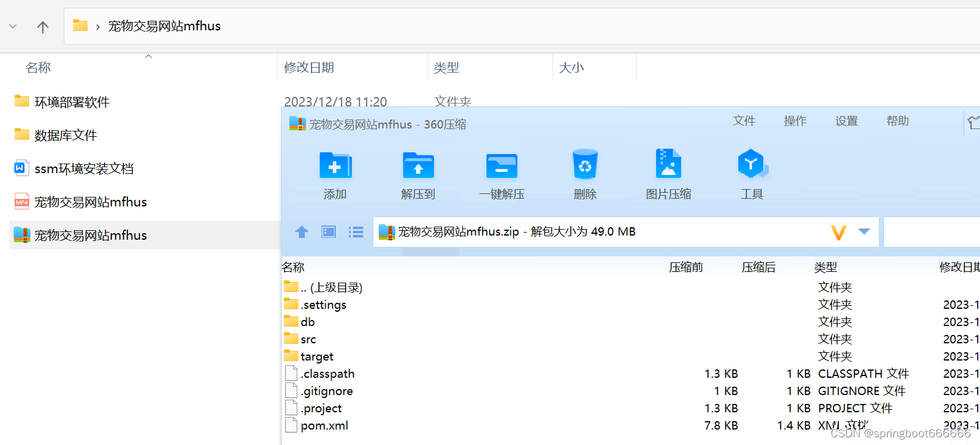Click the orange V security icon in path bar
Viewport: 980px width, 445px height.
[839, 232]
